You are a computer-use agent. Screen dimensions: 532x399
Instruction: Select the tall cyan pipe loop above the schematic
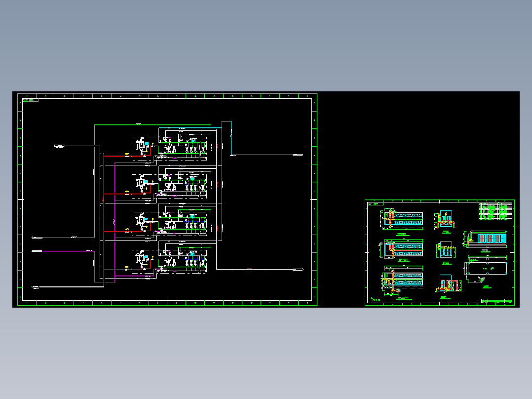click(x=227, y=138)
